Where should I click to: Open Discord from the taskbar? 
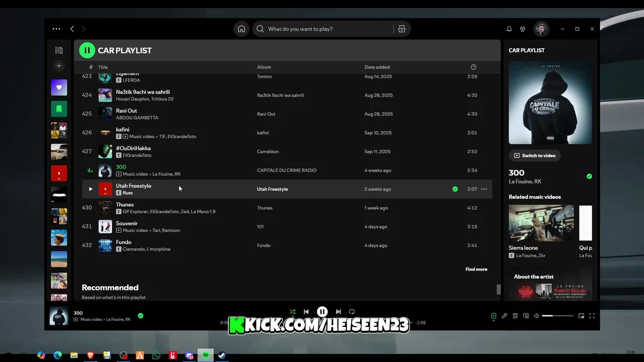click(189, 355)
